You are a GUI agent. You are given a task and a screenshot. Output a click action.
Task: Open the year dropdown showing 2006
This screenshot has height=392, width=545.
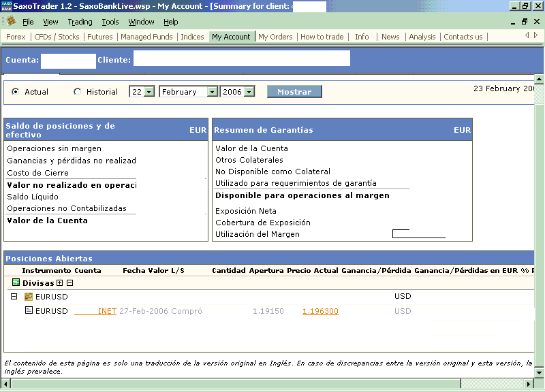(x=249, y=92)
